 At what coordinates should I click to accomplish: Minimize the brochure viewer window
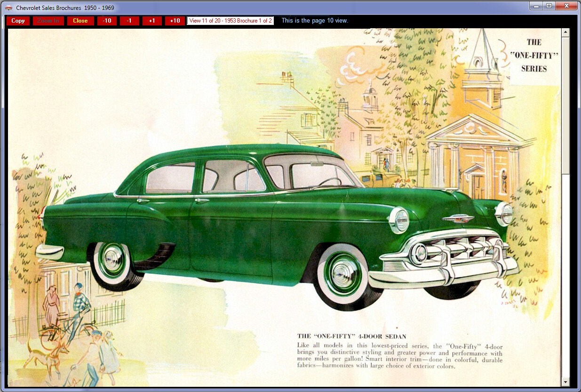coord(535,6)
